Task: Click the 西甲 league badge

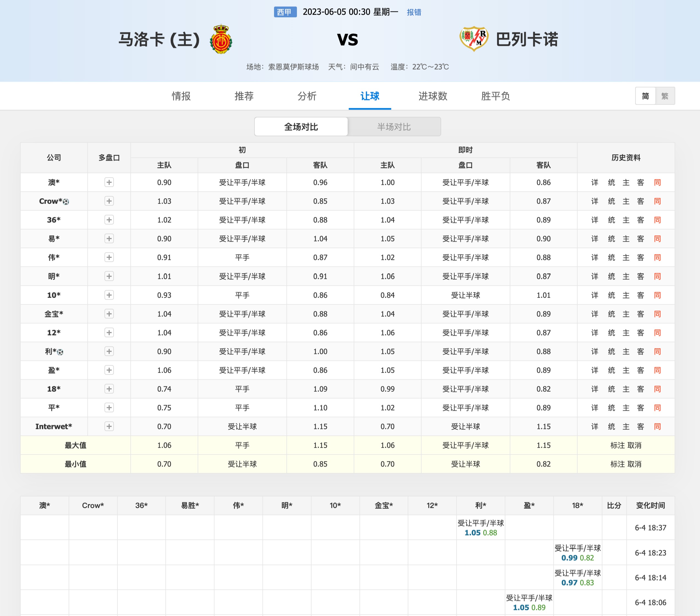Action: (285, 12)
